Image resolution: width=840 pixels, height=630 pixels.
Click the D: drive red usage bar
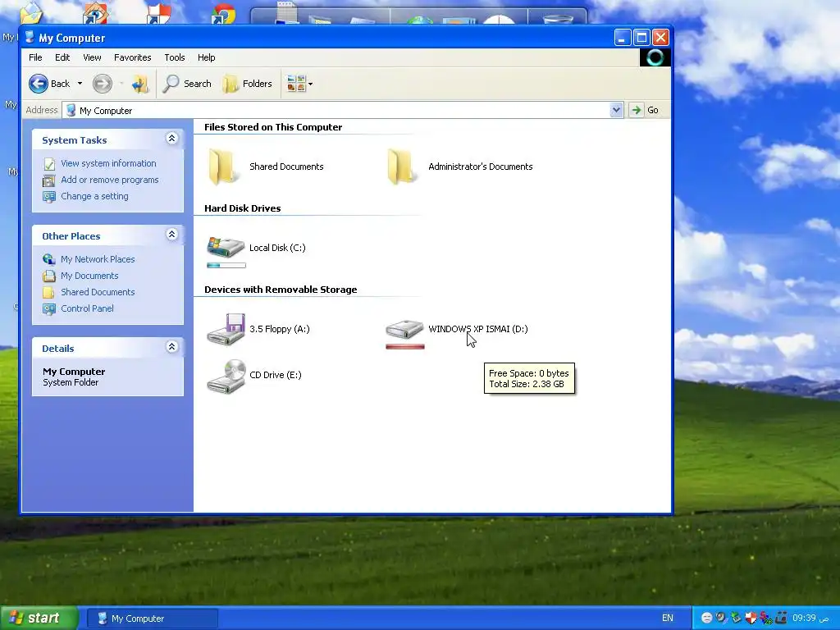pos(405,347)
